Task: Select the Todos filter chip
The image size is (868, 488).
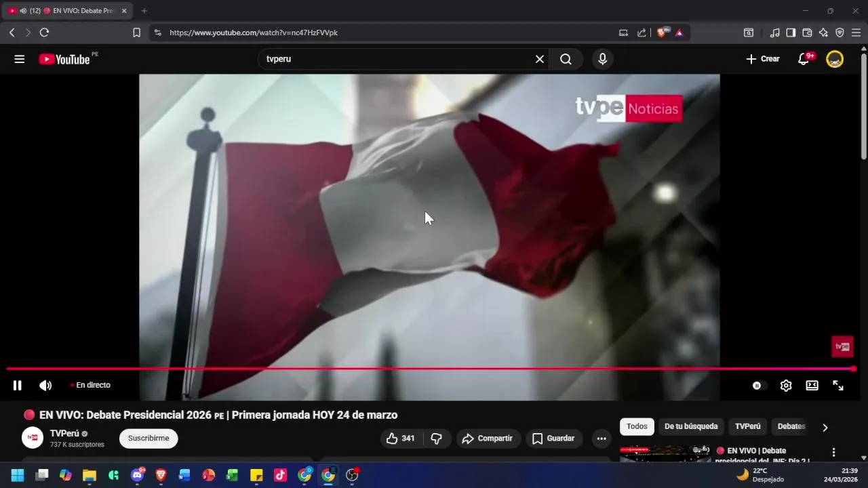Action: (637, 426)
